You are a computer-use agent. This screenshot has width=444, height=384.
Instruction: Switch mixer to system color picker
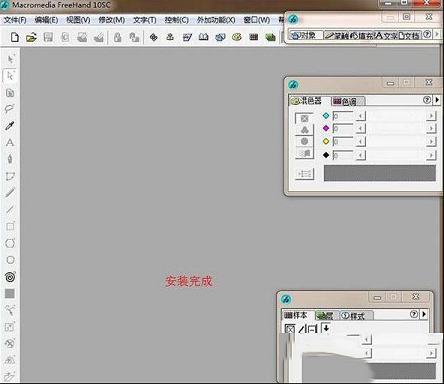(x=304, y=153)
